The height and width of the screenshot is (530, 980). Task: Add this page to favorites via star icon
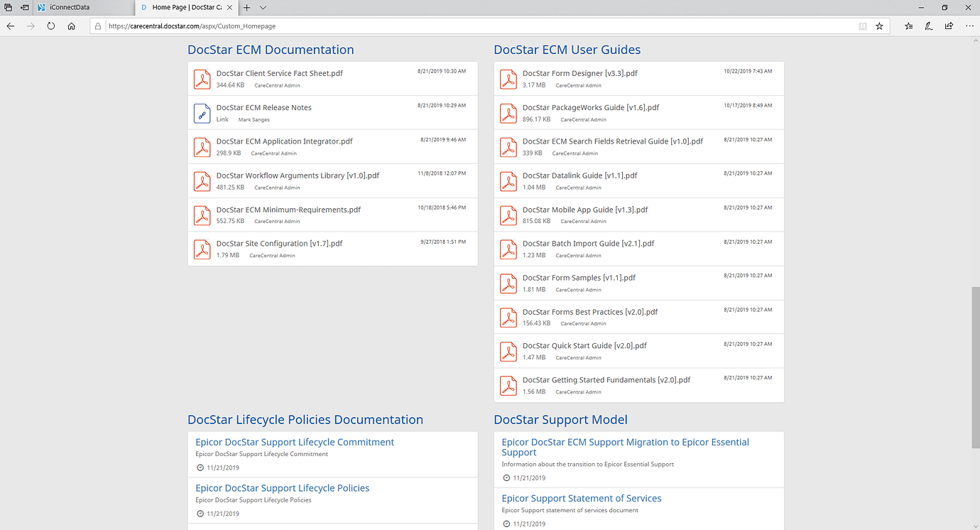click(879, 26)
